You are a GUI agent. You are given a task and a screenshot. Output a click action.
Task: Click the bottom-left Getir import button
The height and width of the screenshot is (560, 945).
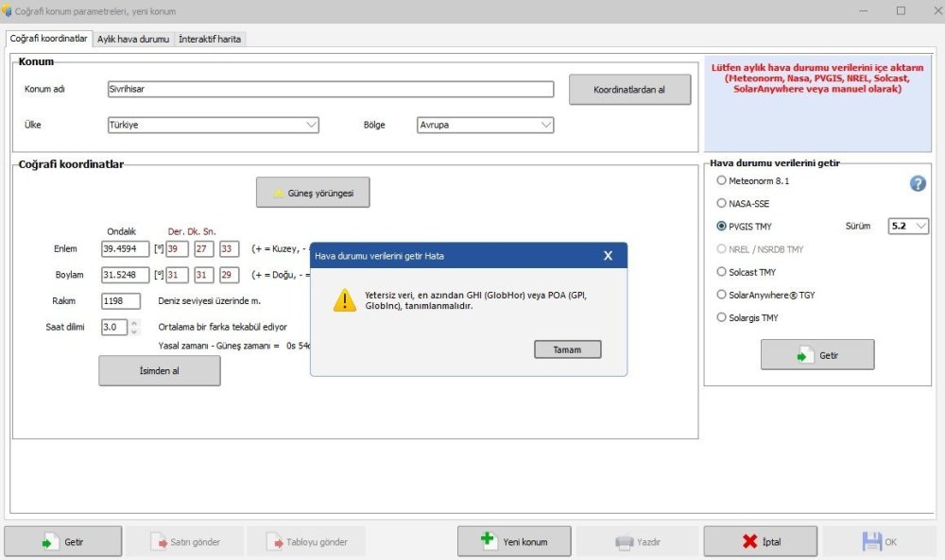point(63,542)
